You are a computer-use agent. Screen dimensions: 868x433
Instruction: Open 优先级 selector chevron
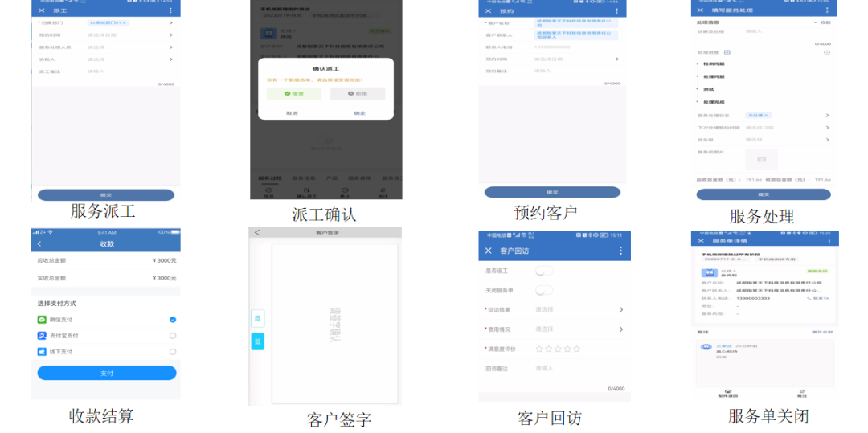(828, 140)
